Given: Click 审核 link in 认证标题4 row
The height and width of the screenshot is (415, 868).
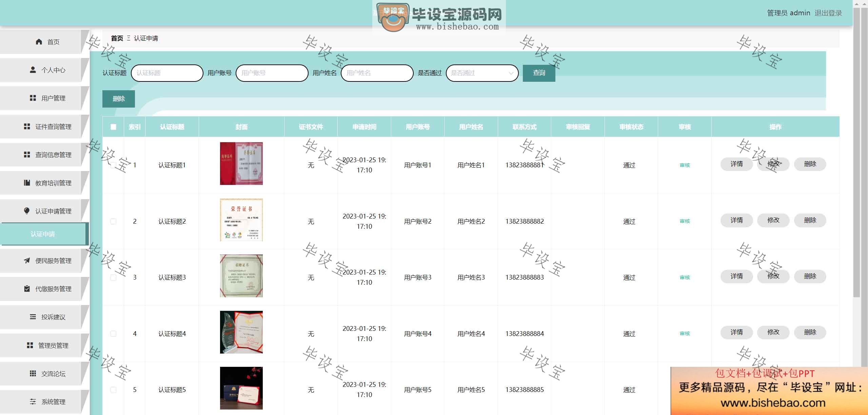Looking at the screenshot, I should (685, 334).
